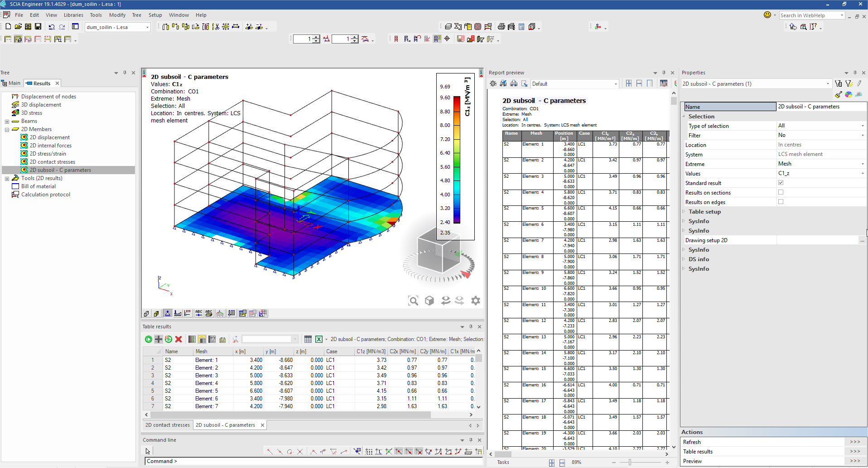The image size is (868, 468).
Task: Click the red X delete icon in Table results
Action: (x=178, y=339)
